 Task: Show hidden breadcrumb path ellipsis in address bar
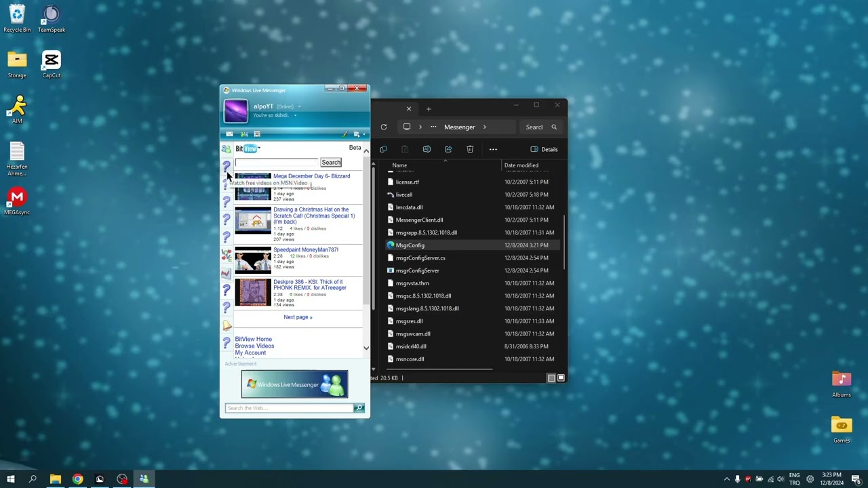coord(433,127)
